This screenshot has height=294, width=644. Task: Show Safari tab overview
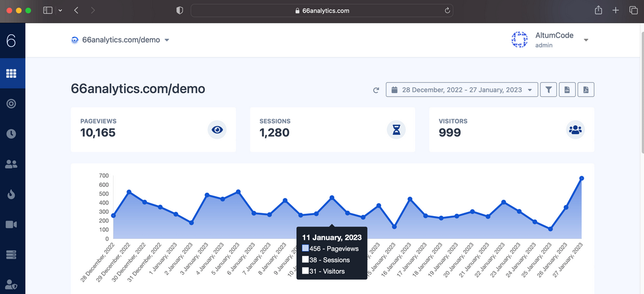click(633, 11)
